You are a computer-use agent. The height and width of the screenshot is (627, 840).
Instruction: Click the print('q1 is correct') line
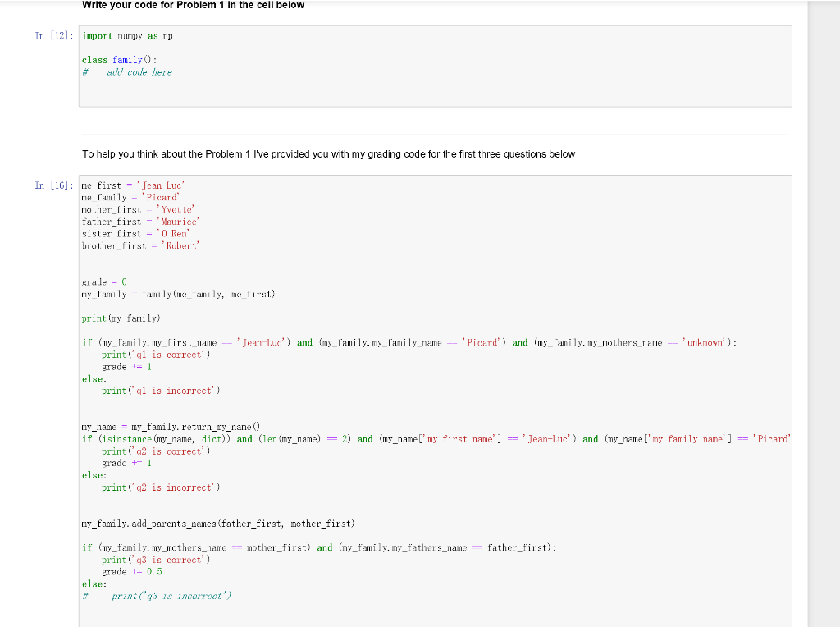click(x=156, y=355)
